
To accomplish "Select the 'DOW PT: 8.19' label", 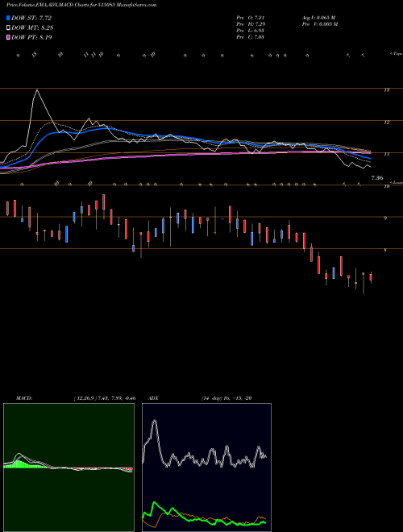I will (31, 37).
